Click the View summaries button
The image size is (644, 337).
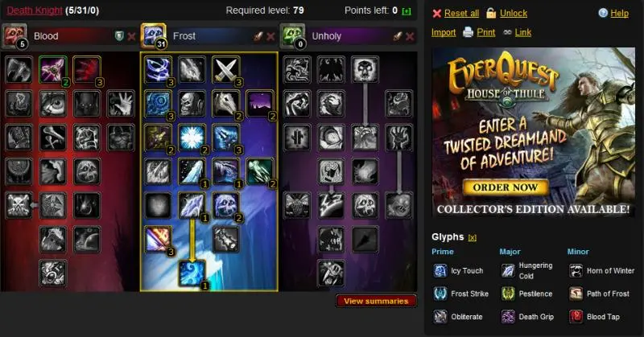click(376, 301)
